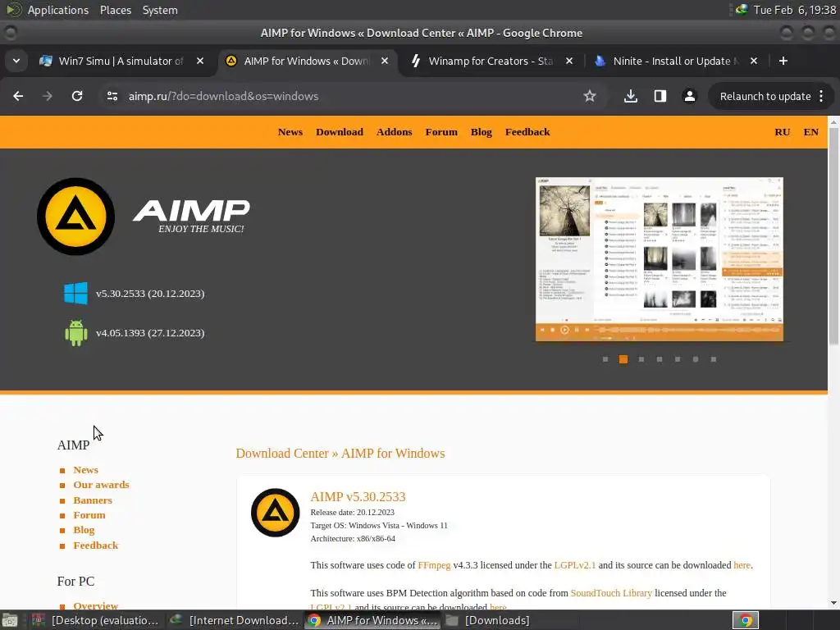Screen dimensions: 840x630
Task: Click the AIMP player screenshot slide
Action: 660,259
